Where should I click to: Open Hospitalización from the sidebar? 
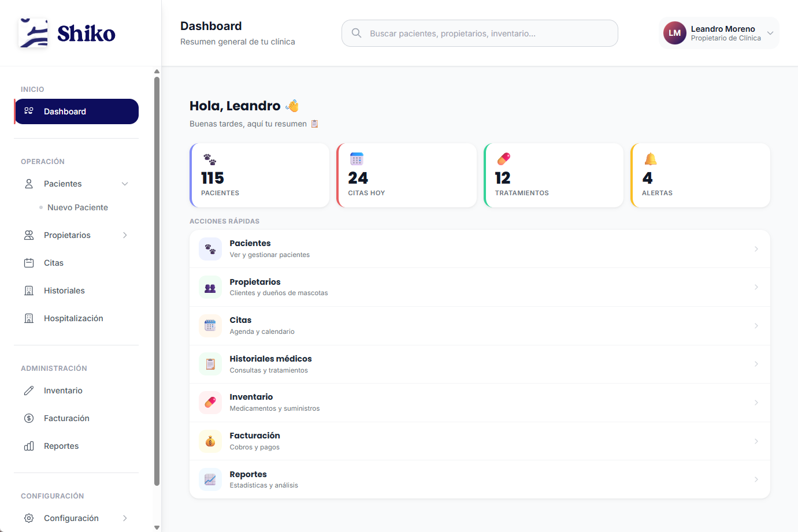tap(73, 318)
